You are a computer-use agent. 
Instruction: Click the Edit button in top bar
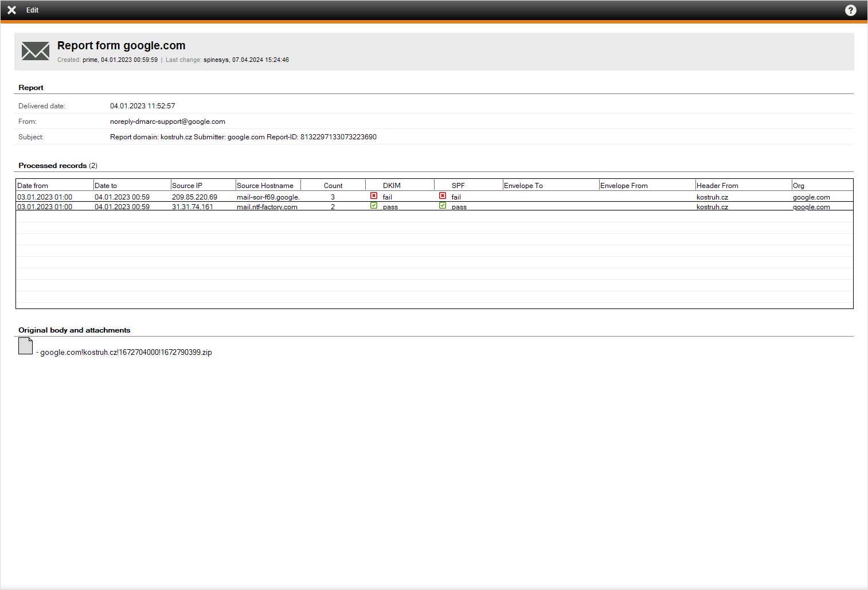(x=32, y=10)
